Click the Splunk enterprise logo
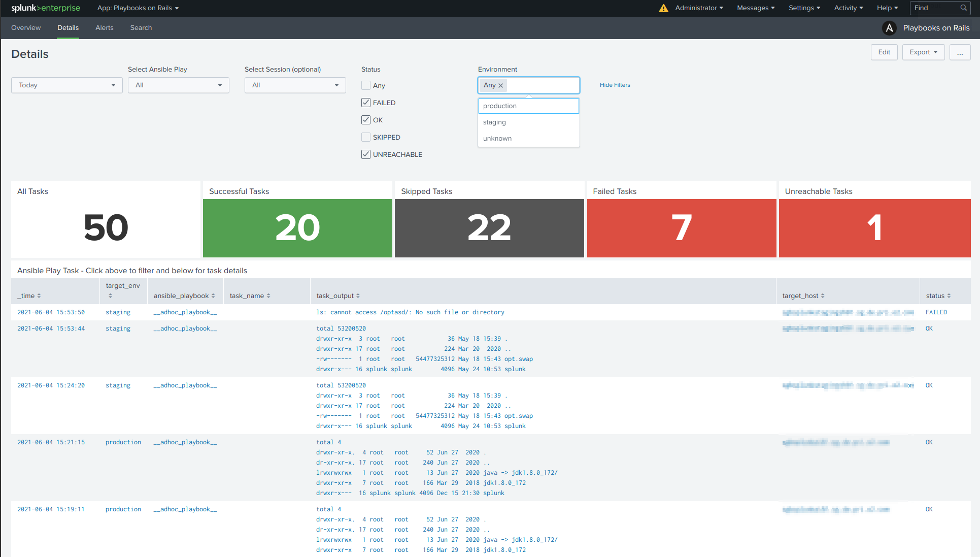Image resolution: width=980 pixels, height=557 pixels. [46, 8]
